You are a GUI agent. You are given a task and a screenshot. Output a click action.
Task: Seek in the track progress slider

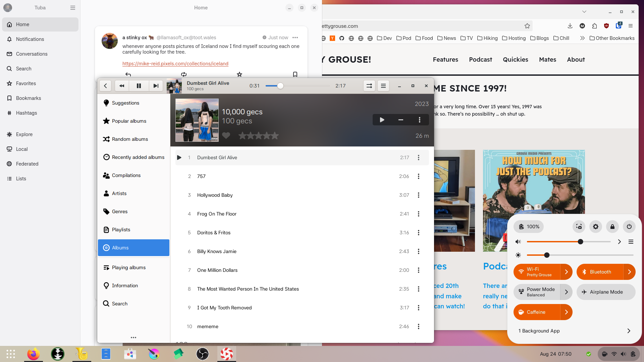click(298, 86)
